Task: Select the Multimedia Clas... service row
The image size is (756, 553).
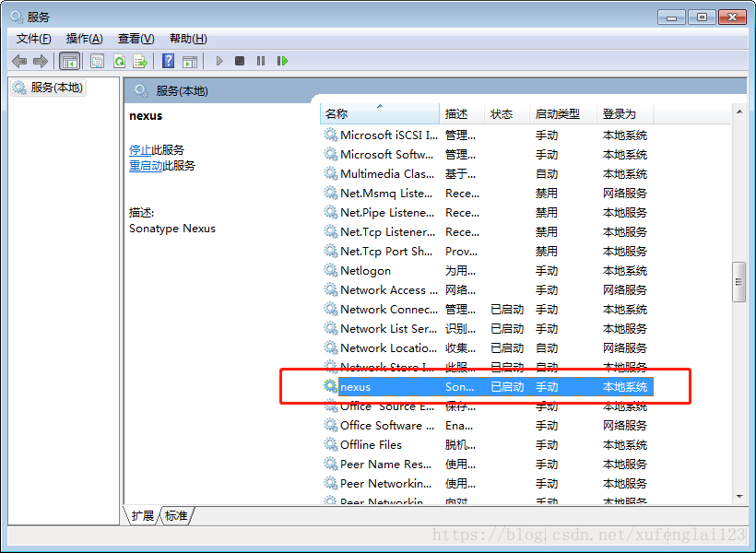Action: pyautogui.click(x=487, y=173)
